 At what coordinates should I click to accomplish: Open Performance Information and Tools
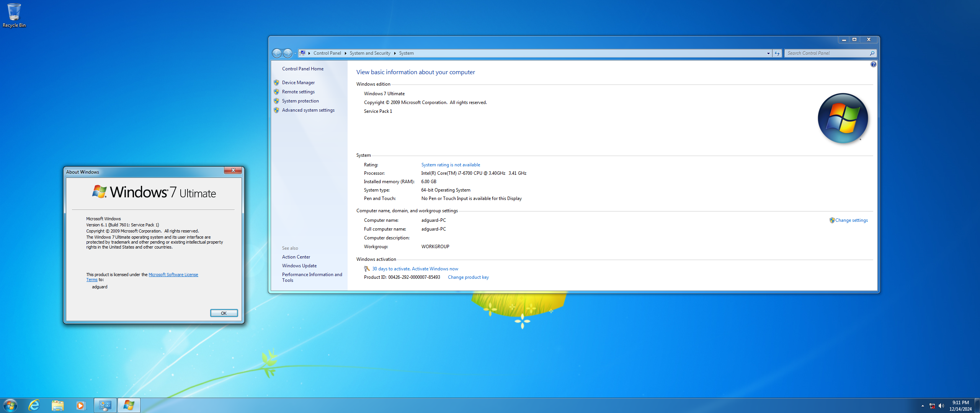click(312, 277)
